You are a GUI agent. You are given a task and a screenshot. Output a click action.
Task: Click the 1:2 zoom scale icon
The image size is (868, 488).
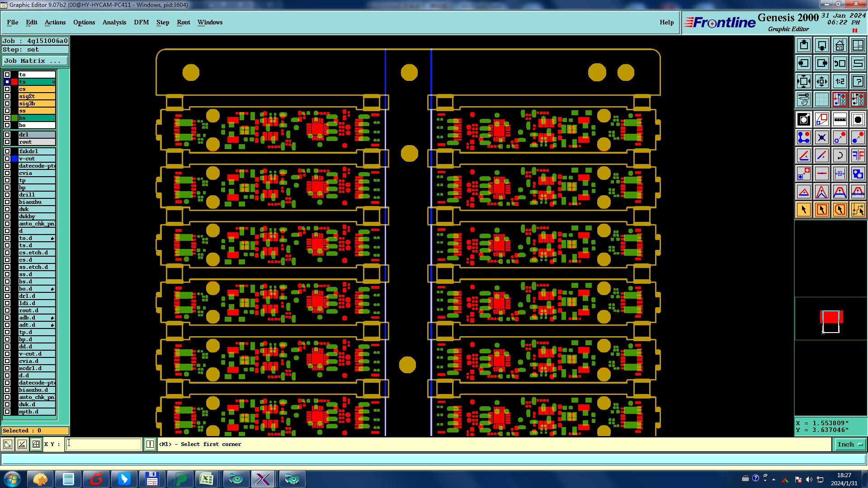point(840,81)
